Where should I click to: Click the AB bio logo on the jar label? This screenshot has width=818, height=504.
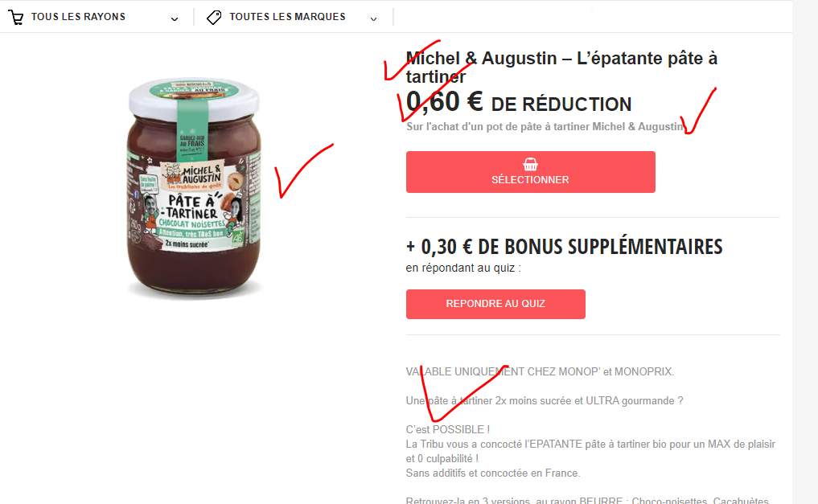tap(237, 237)
